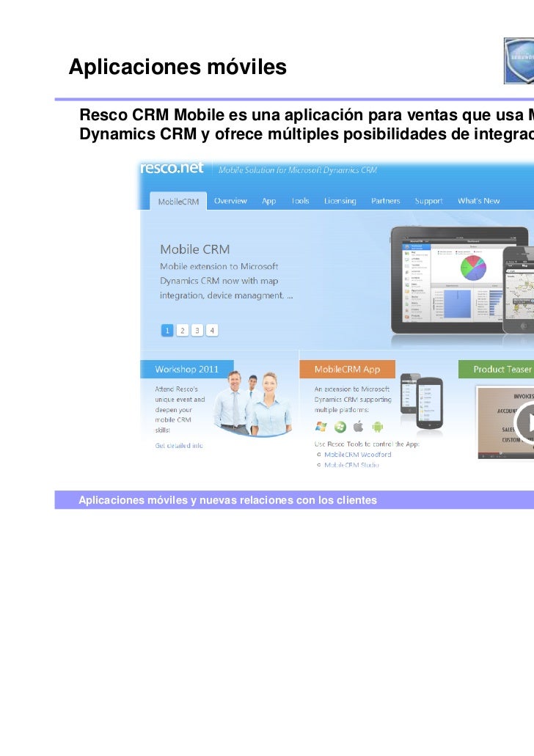Play the Product Teaser video
Viewport: 534px width, 756px height.
tap(524, 422)
